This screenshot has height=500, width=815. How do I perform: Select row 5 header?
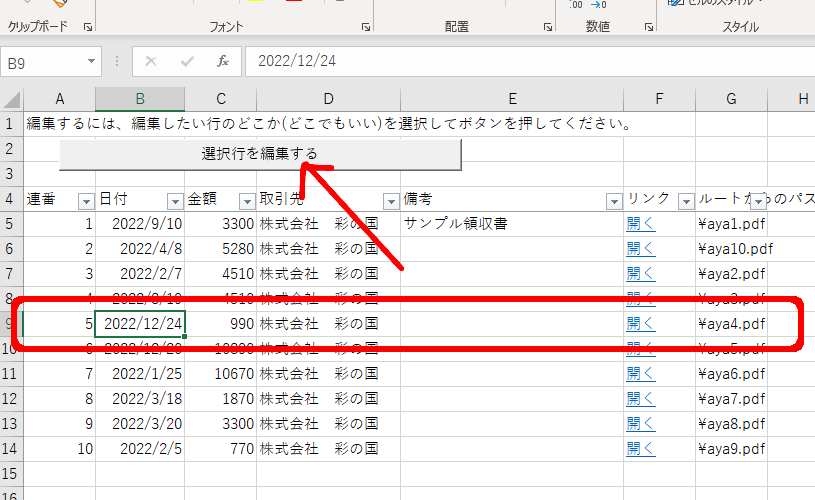click(x=10, y=224)
